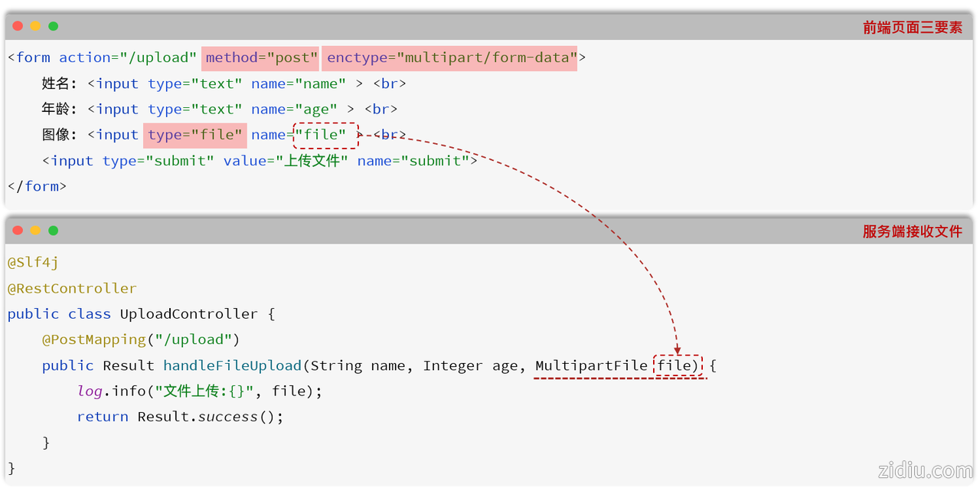Click the @RestController annotation
This screenshot has width=980, height=488.
coord(72,289)
